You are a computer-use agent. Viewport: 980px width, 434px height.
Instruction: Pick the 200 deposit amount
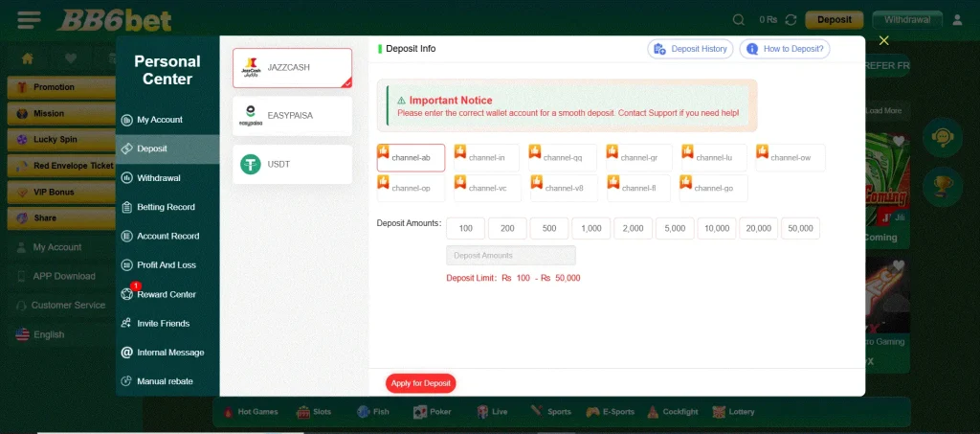coord(507,228)
